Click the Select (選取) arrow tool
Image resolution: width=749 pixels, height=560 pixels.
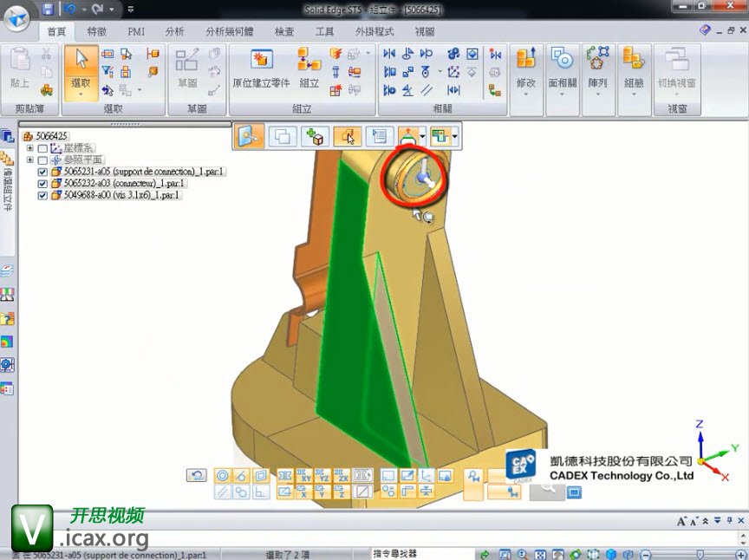(x=82, y=69)
